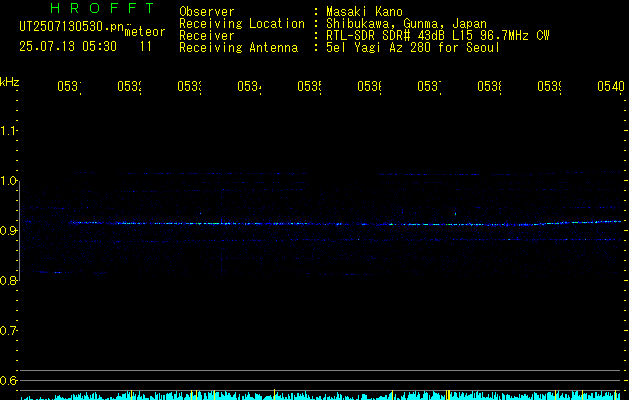Select the observer name Masaki Kano
The width and height of the screenshot is (629, 400).
pyautogui.click(x=364, y=11)
